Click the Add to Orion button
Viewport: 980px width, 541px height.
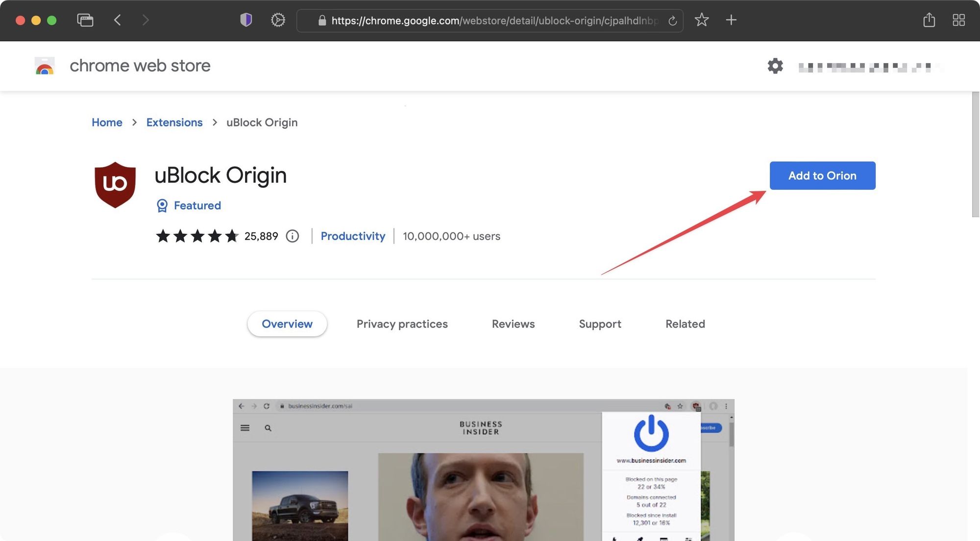822,175
